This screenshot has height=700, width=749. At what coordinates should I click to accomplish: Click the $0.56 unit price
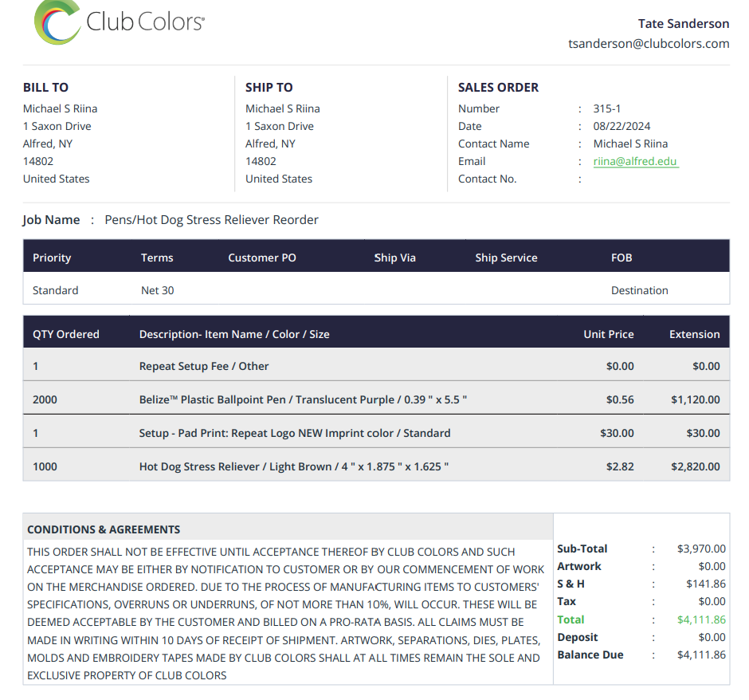click(620, 400)
